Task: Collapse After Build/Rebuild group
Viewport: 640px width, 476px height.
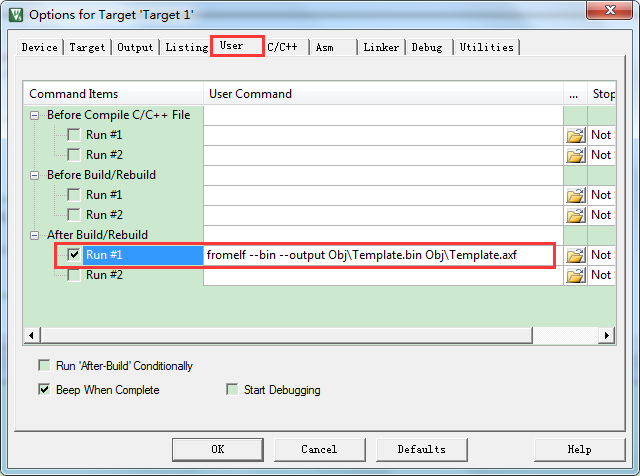Action: [35, 236]
